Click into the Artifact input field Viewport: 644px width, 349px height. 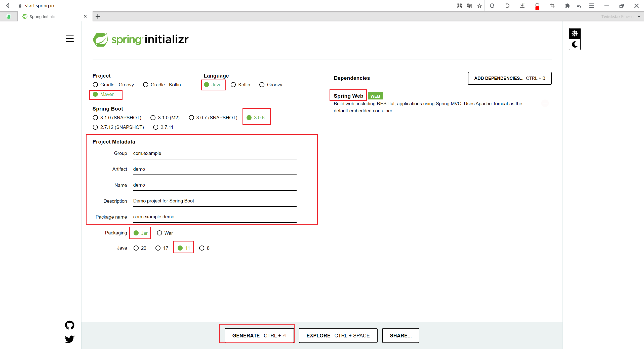pyautogui.click(x=215, y=169)
